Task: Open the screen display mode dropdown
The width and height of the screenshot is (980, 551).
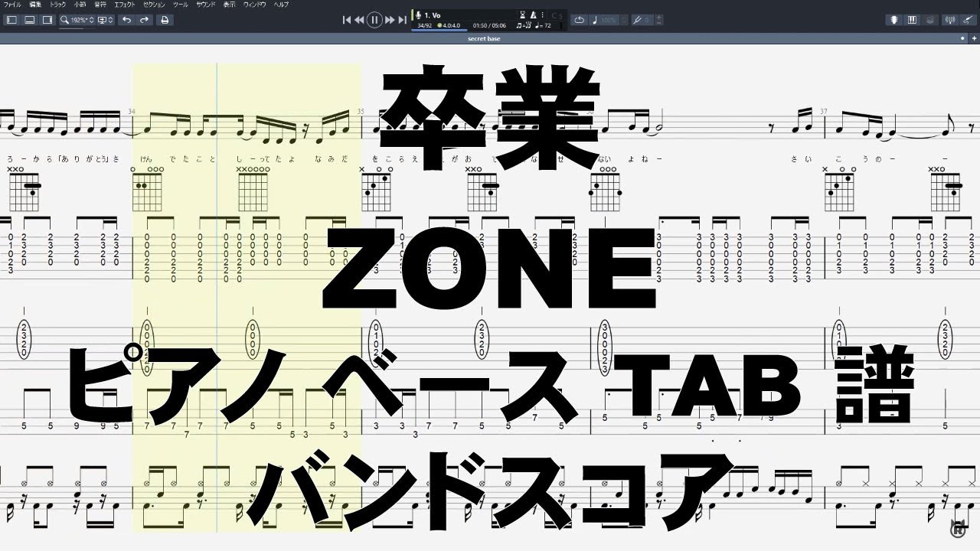Action: (106, 20)
